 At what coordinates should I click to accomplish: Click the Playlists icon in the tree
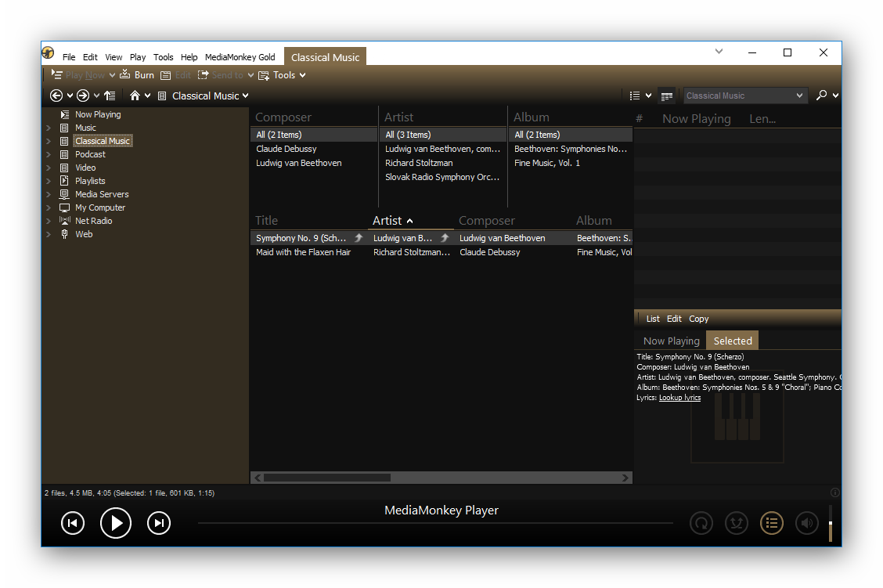[64, 181]
